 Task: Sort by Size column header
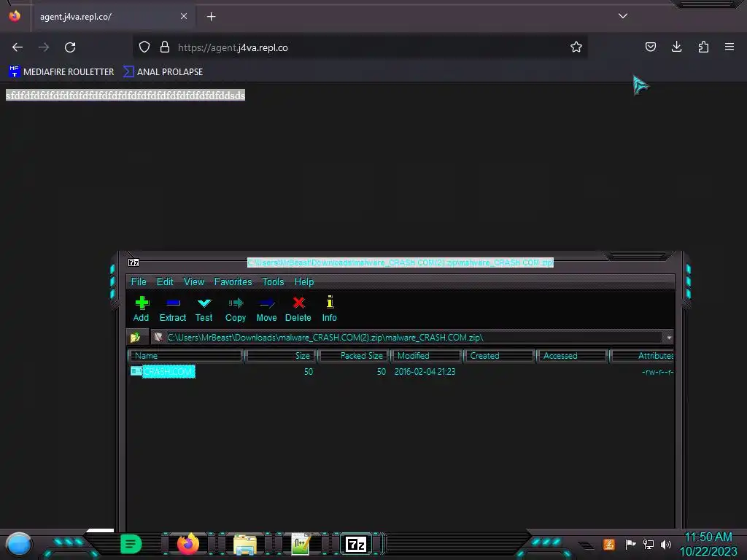[x=280, y=356]
